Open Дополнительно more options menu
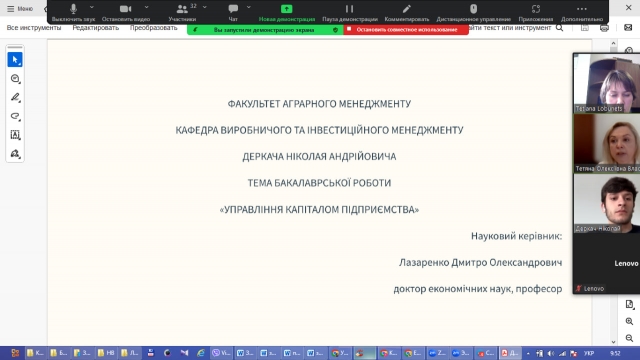Image resolution: width=640 pixels, height=360 pixels. (582, 12)
